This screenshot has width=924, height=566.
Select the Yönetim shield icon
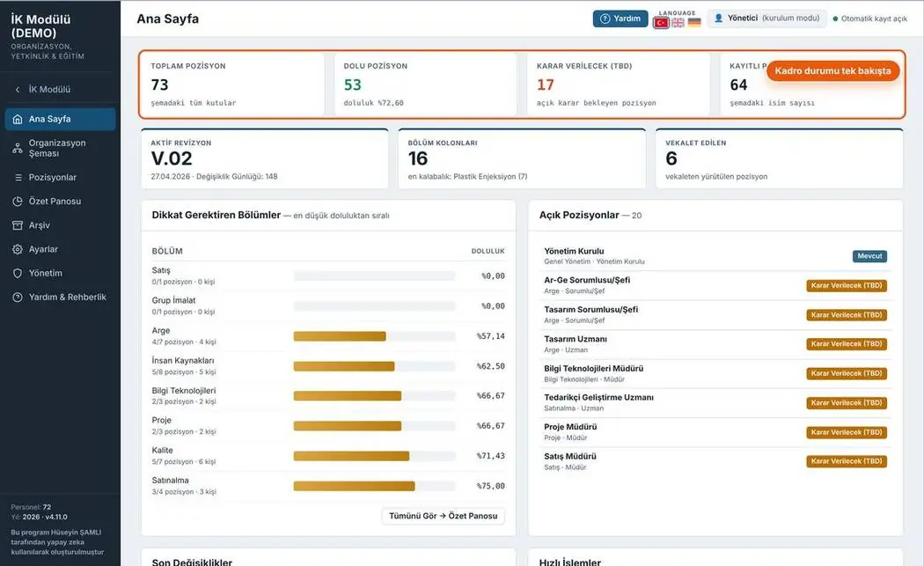[x=18, y=273]
